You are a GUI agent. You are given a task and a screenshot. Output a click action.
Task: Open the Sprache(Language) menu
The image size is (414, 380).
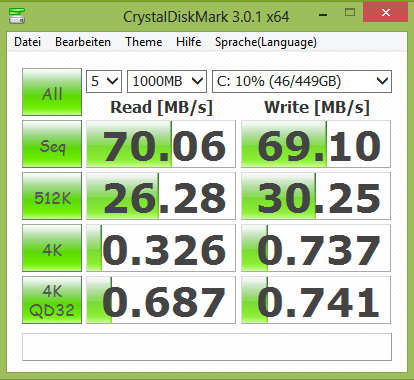click(x=266, y=42)
